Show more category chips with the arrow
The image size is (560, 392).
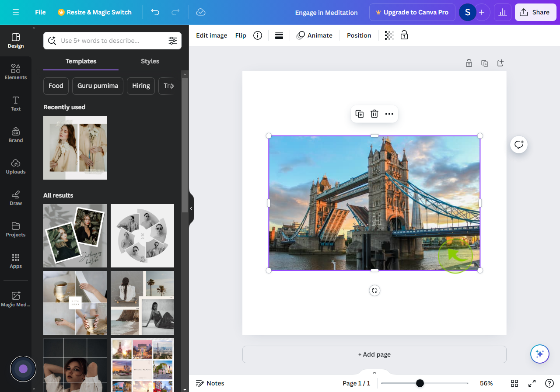[171, 86]
